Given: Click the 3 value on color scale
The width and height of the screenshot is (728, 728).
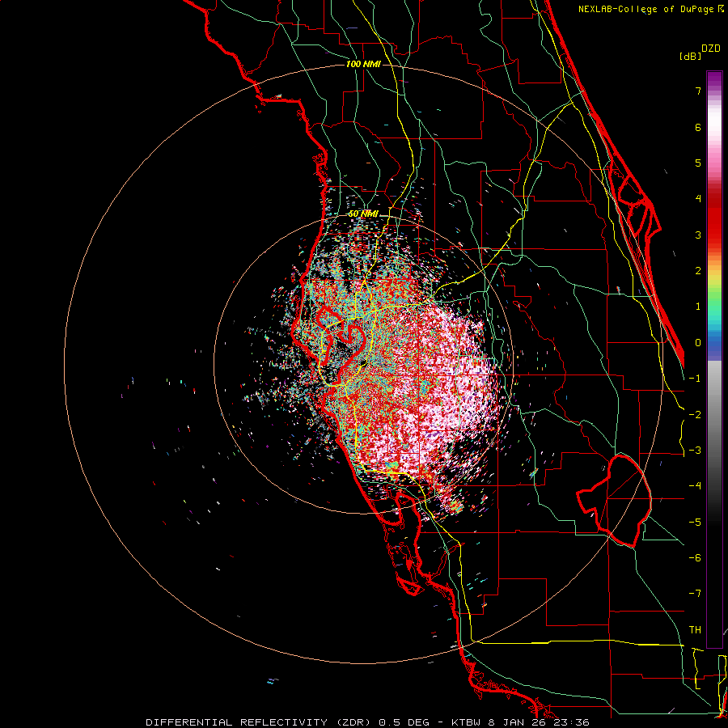Looking at the screenshot, I should click(698, 235).
